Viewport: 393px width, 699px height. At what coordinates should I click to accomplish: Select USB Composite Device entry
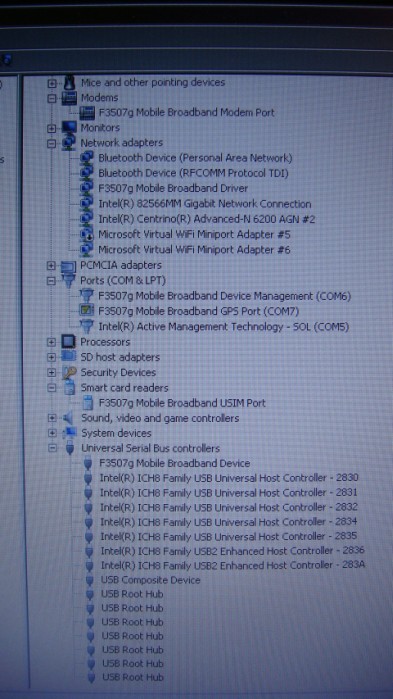pos(151,580)
